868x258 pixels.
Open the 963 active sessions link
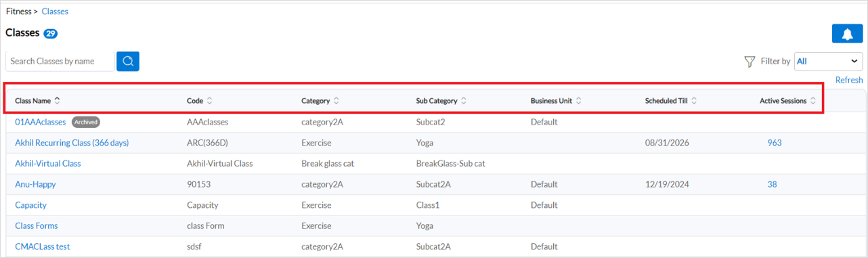pos(775,143)
